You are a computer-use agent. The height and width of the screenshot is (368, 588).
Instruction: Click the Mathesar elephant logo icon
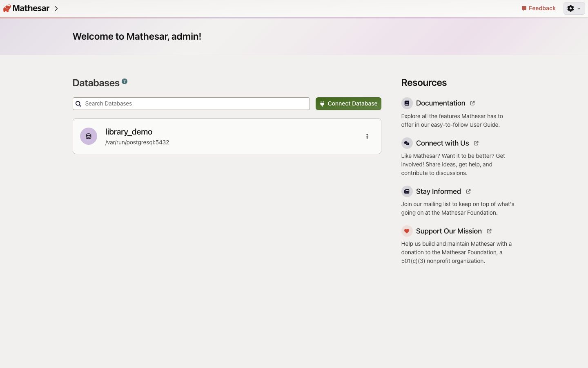point(7,9)
